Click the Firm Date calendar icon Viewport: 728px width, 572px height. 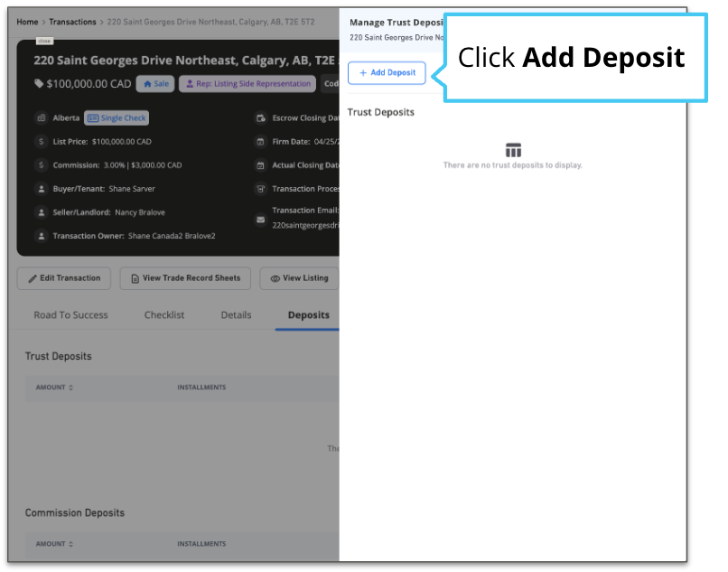pyautogui.click(x=260, y=142)
